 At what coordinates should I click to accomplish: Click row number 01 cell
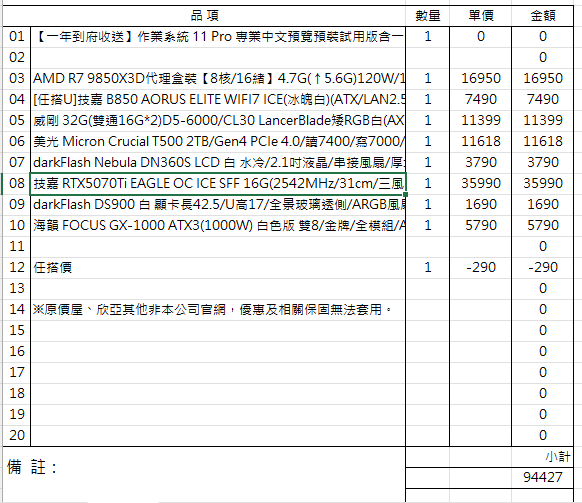(x=17, y=36)
